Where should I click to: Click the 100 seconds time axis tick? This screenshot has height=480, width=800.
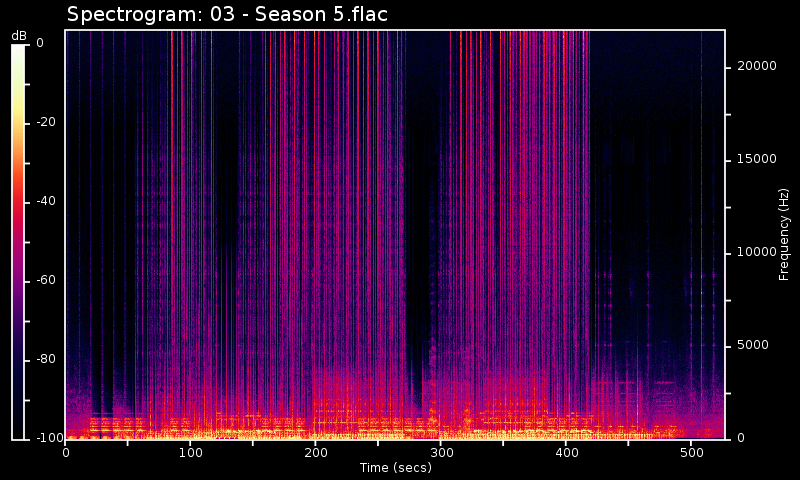pos(191,453)
